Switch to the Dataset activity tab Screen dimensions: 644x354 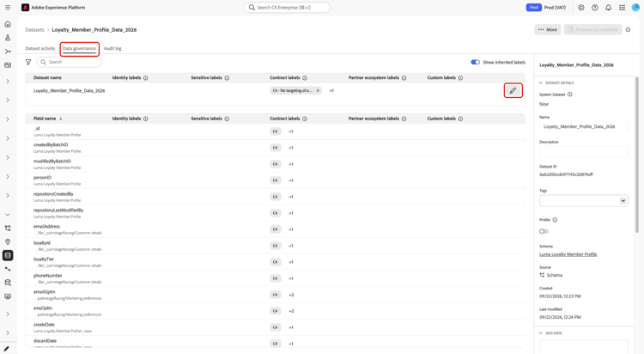coord(39,48)
